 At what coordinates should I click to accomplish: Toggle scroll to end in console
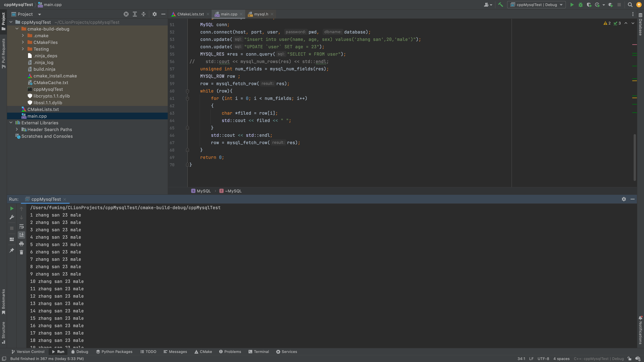tap(21, 235)
